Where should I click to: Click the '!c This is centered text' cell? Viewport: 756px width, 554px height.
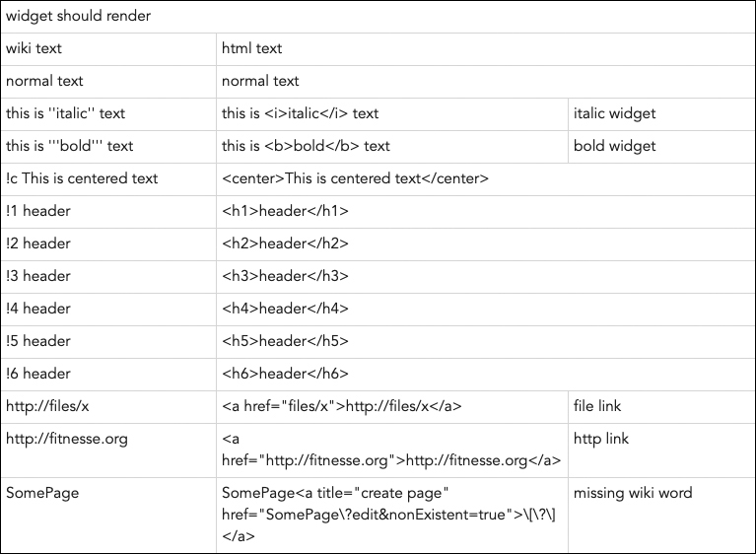(x=82, y=178)
